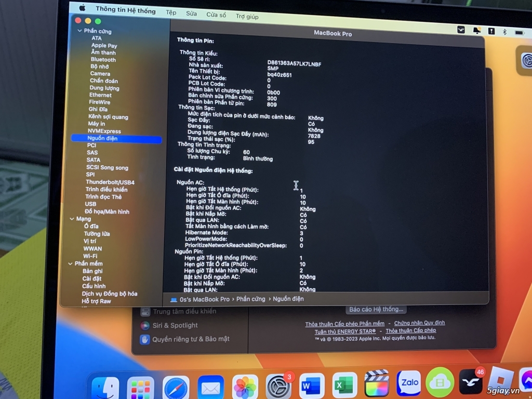Open Launchpad from the Dock
The height and width of the screenshot is (399, 532).
[140, 388]
